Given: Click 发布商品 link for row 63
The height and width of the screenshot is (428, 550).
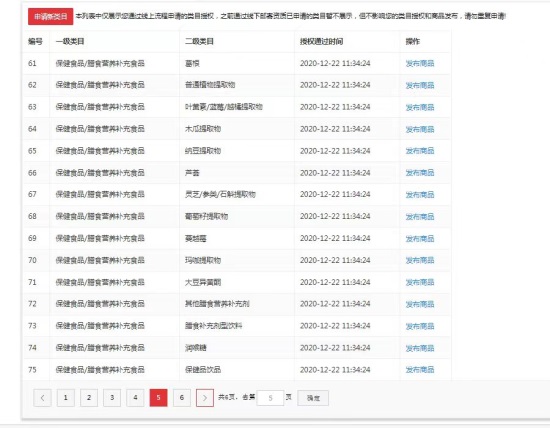Looking at the screenshot, I should pos(420,107).
